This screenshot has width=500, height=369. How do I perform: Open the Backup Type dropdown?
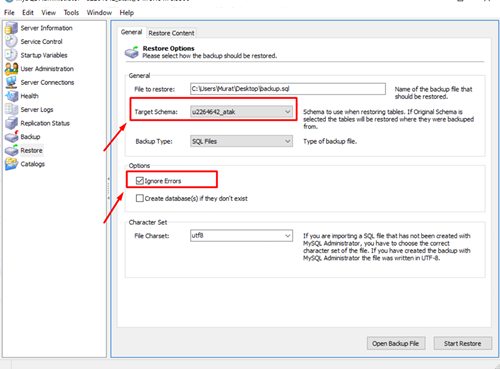point(241,141)
